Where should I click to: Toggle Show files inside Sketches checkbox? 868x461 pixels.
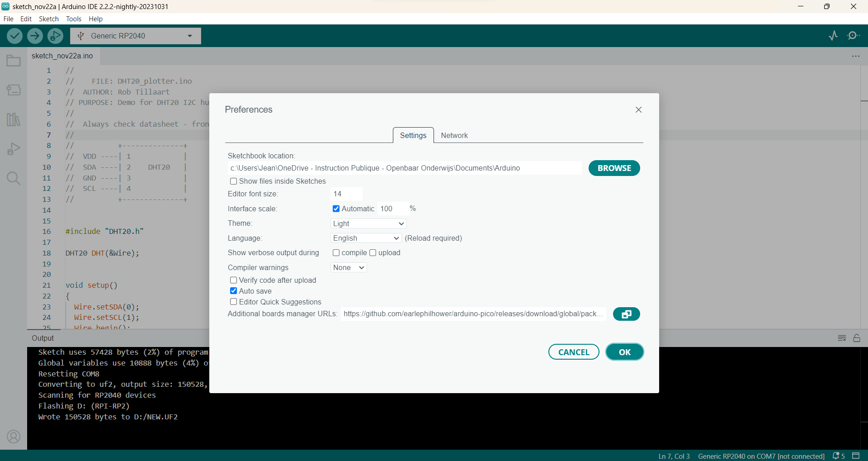point(233,181)
